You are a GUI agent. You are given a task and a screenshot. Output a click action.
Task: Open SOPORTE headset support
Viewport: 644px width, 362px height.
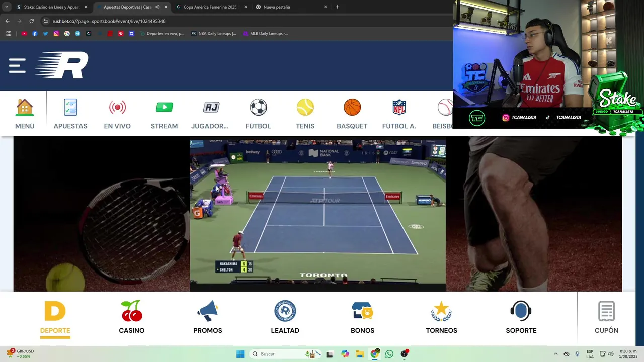(x=521, y=317)
